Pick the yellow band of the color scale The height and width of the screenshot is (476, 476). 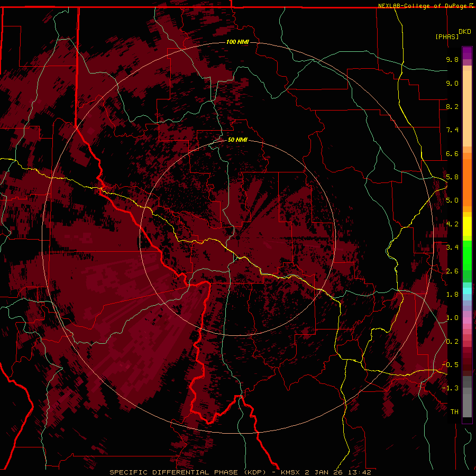pos(467,226)
